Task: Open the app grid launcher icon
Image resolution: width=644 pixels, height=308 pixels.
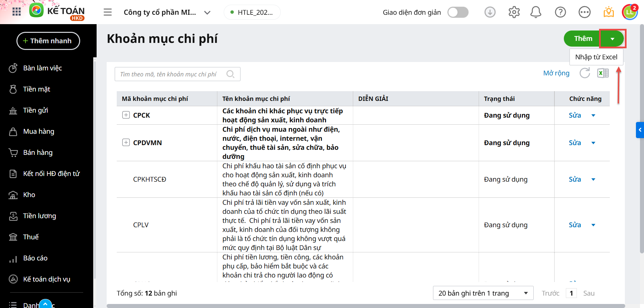Action: click(x=16, y=12)
